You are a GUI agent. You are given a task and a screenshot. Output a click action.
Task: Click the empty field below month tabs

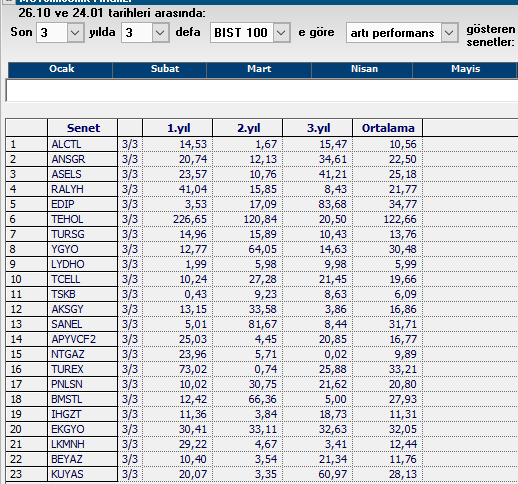click(262, 90)
